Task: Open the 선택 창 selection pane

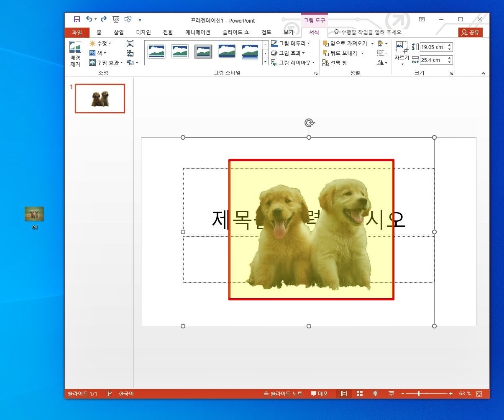Action: (x=335, y=63)
